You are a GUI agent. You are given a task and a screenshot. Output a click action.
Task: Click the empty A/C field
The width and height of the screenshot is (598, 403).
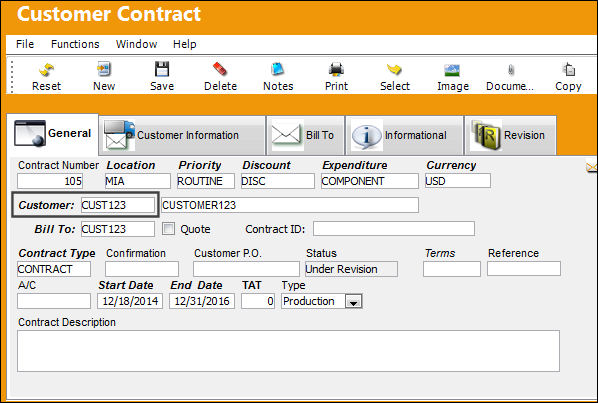(54, 301)
